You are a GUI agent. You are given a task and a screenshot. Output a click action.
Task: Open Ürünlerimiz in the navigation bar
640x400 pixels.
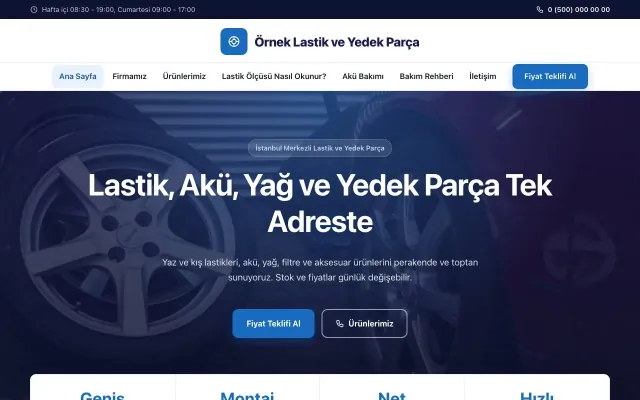pyautogui.click(x=184, y=76)
